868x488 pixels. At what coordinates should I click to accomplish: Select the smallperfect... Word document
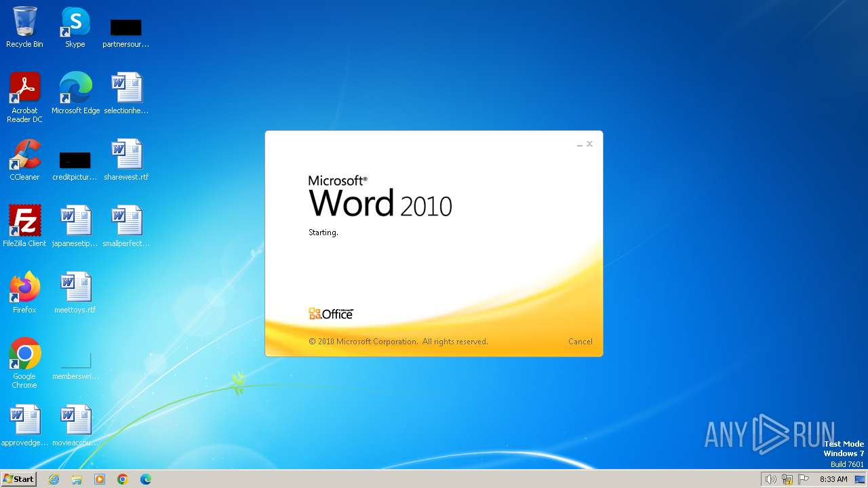126,226
